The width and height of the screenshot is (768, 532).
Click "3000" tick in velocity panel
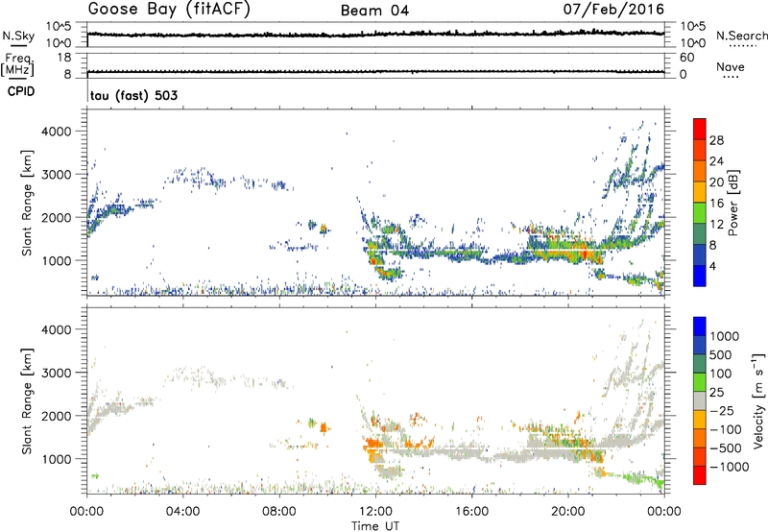[56, 373]
